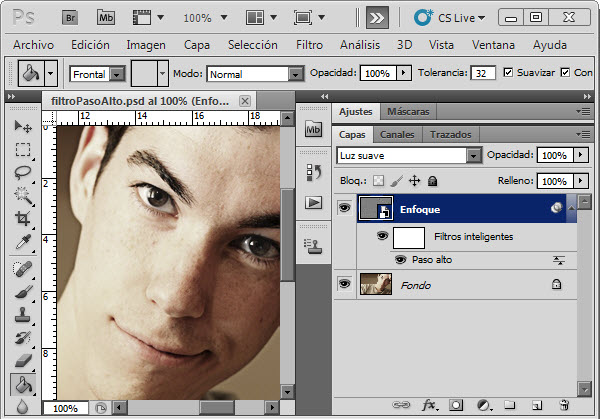Toggle lock image pixels brush icon
The width and height of the screenshot is (600, 419).
[397, 181]
